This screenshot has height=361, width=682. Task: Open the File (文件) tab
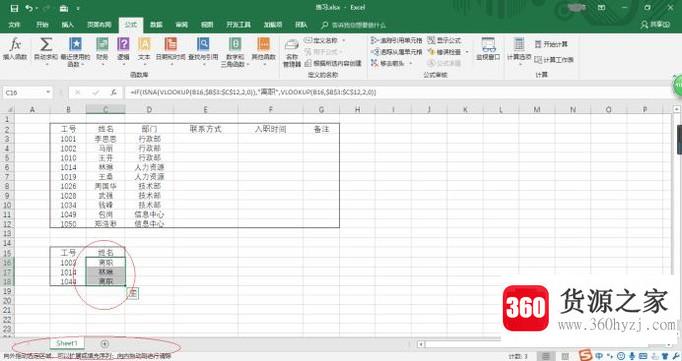[14, 25]
